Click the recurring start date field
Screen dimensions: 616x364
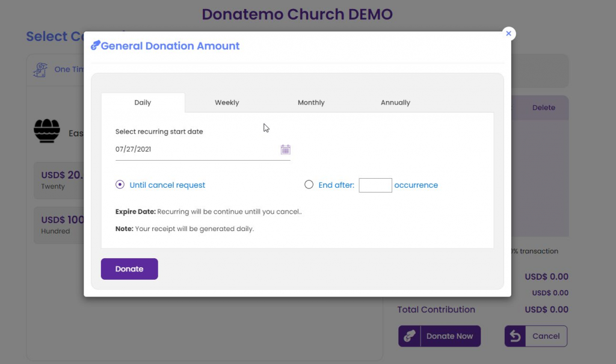click(x=196, y=149)
